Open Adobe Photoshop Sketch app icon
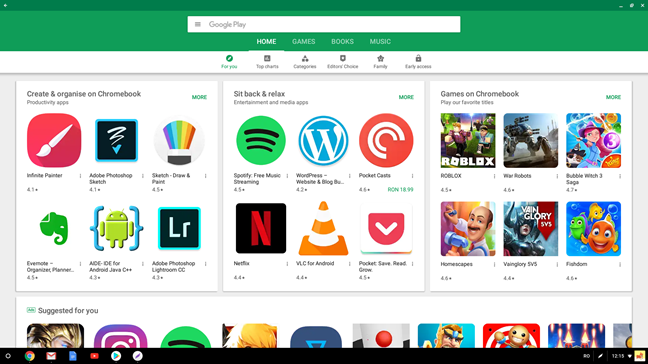Screen dimensions: 648x364 tap(117, 140)
